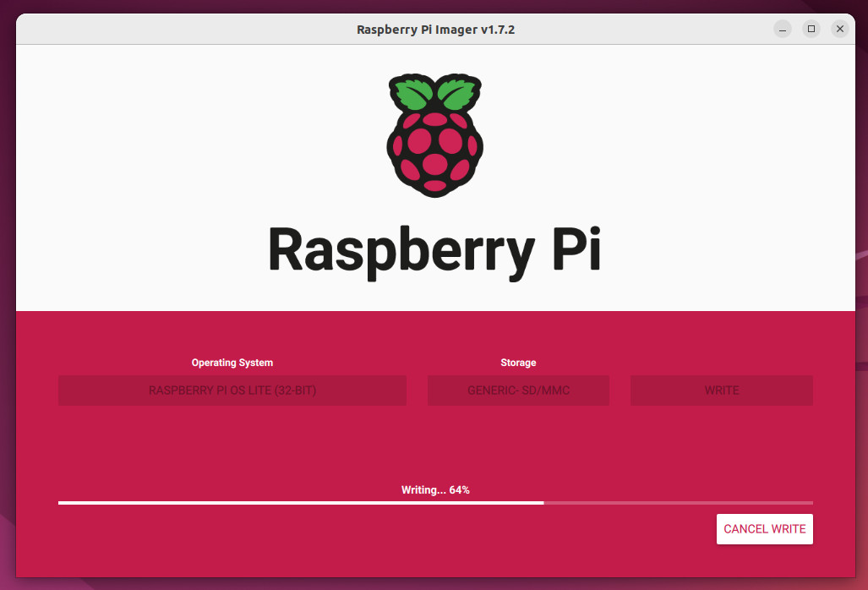
Task: Click the Operating System label
Action: 232,363
